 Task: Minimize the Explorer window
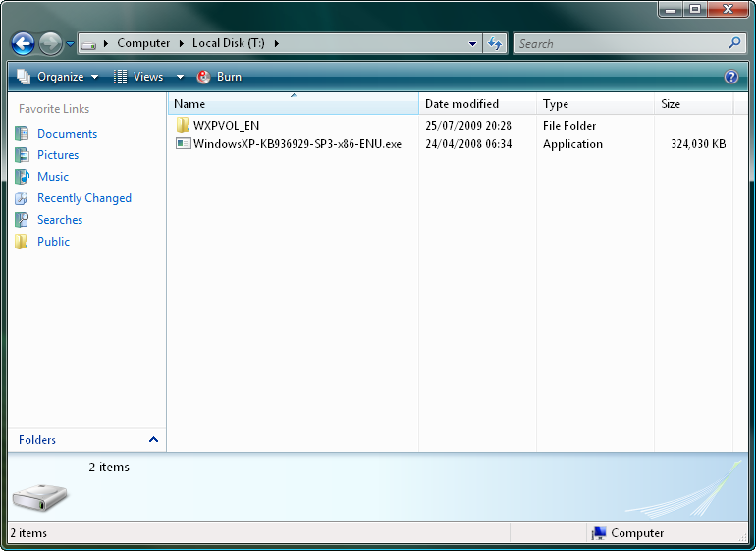coord(671,9)
